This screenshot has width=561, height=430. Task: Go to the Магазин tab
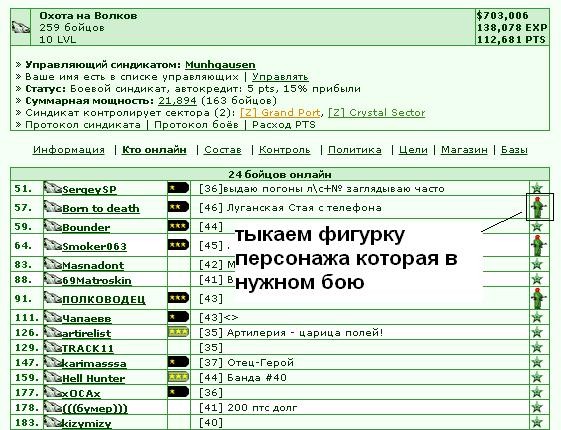pos(464,150)
